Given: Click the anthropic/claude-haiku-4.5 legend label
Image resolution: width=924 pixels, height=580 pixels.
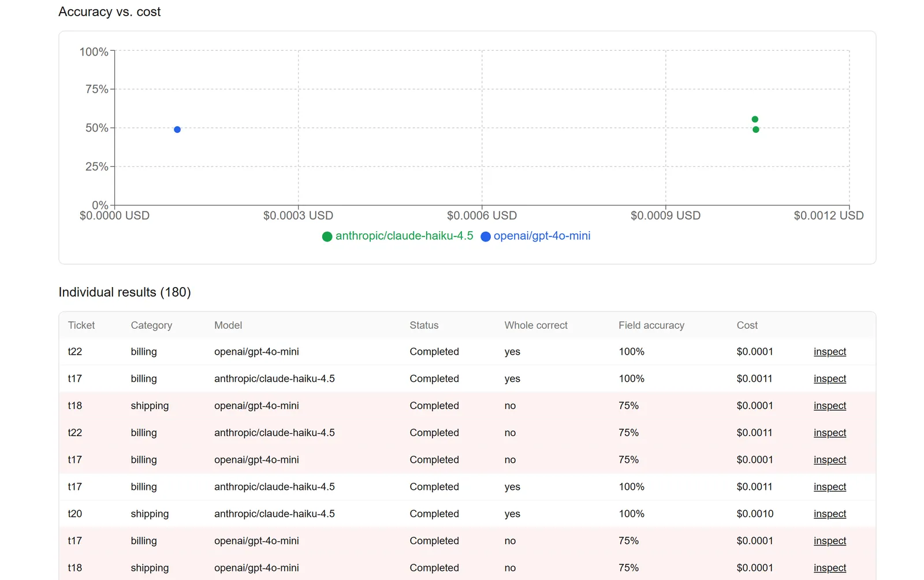Looking at the screenshot, I should (404, 236).
